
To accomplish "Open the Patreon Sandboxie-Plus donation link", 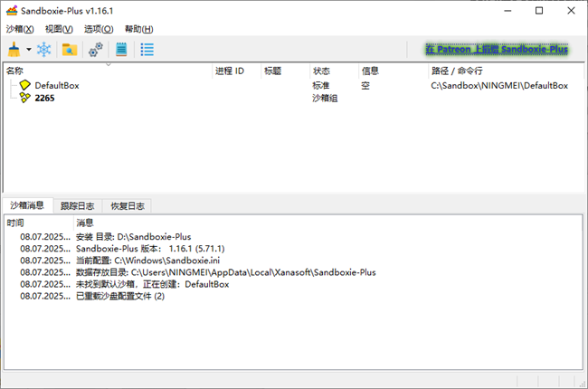I will pos(497,49).
